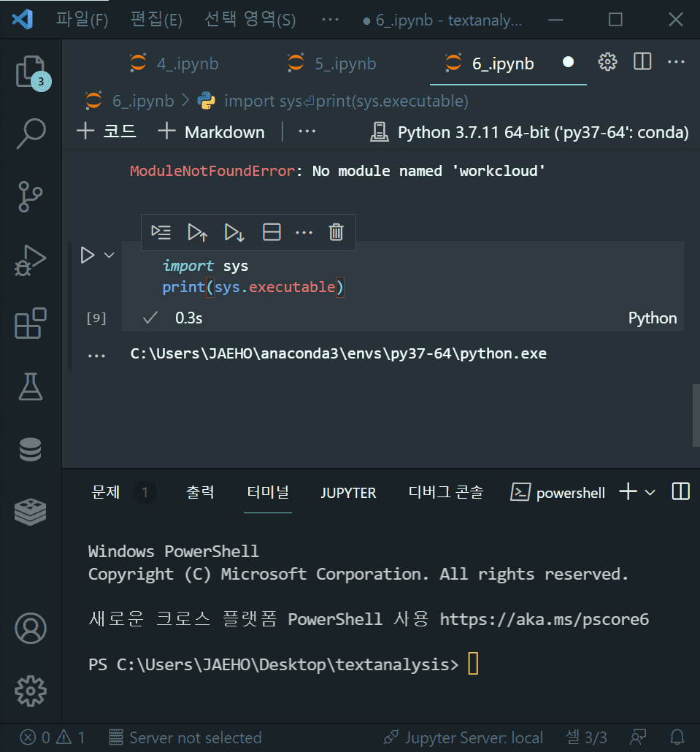Toggle the split editor layout
This screenshot has width=700, height=752.
pos(642,62)
